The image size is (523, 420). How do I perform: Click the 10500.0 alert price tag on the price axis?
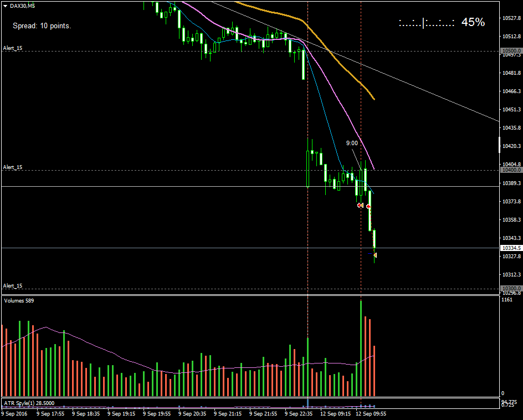coord(511,51)
